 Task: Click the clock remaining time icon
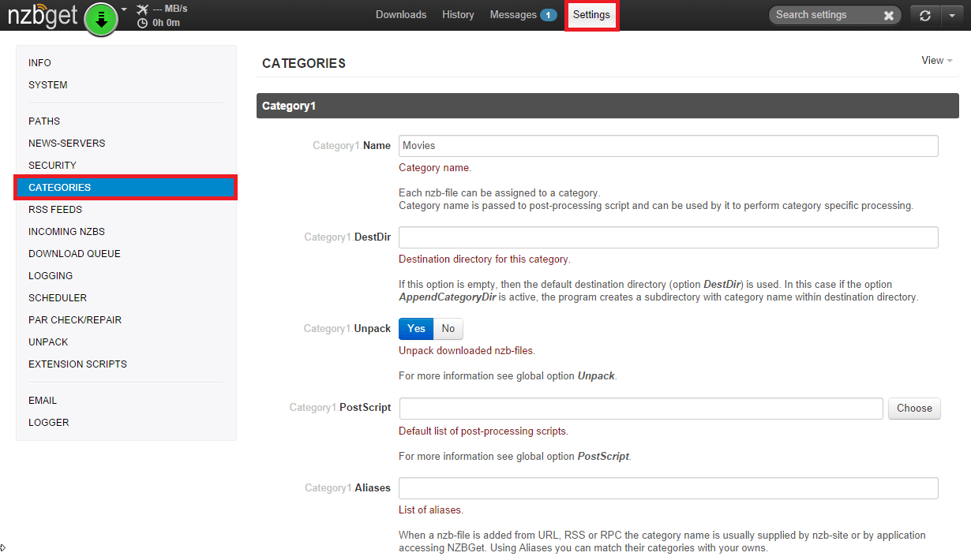[x=142, y=23]
